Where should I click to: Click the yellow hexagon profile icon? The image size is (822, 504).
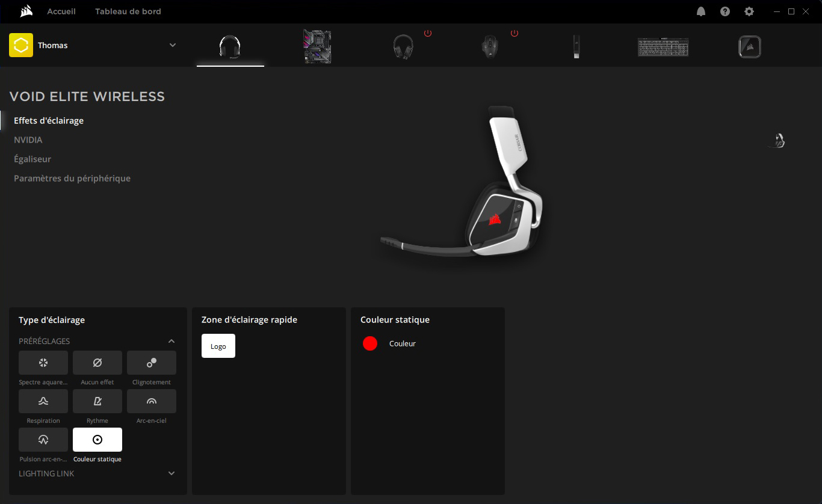(21, 45)
